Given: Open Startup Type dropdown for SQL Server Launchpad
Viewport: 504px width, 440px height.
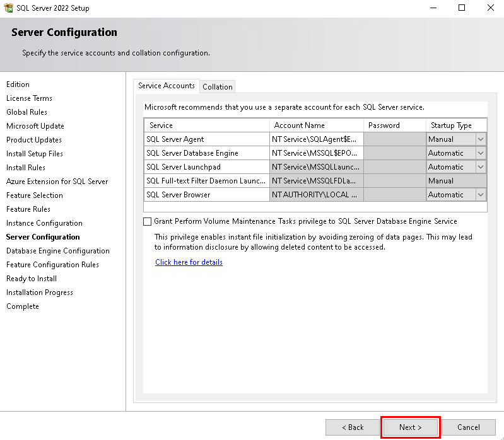Looking at the screenshot, I should [x=481, y=167].
